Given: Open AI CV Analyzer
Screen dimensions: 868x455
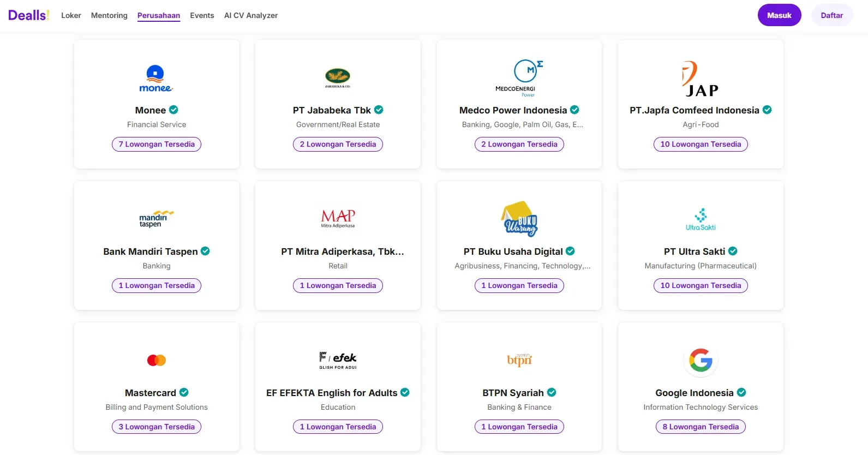Looking at the screenshot, I should [x=251, y=15].
